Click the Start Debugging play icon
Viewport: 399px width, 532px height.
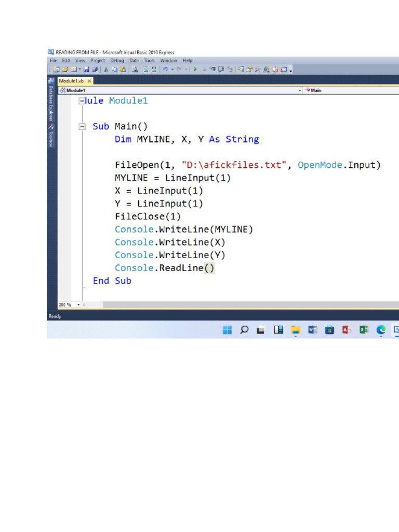[x=195, y=69]
